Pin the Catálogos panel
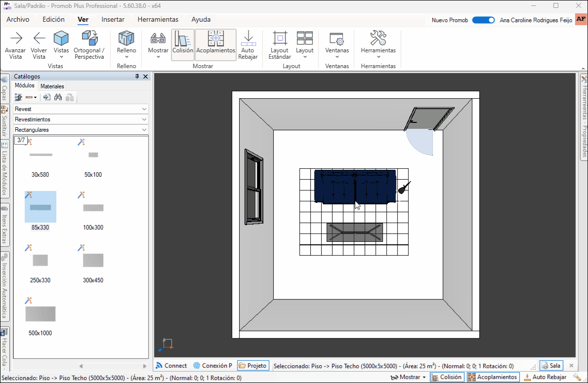The width and height of the screenshot is (588, 383). [x=137, y=77]
